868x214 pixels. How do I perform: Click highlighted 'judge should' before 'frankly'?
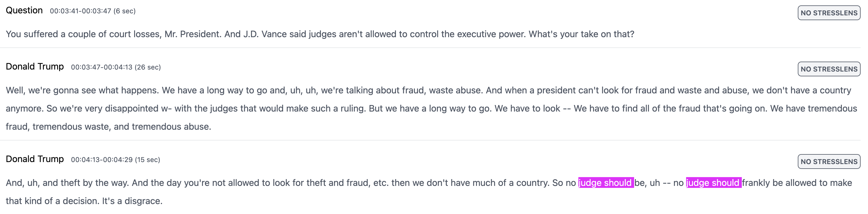pos(713,183)
